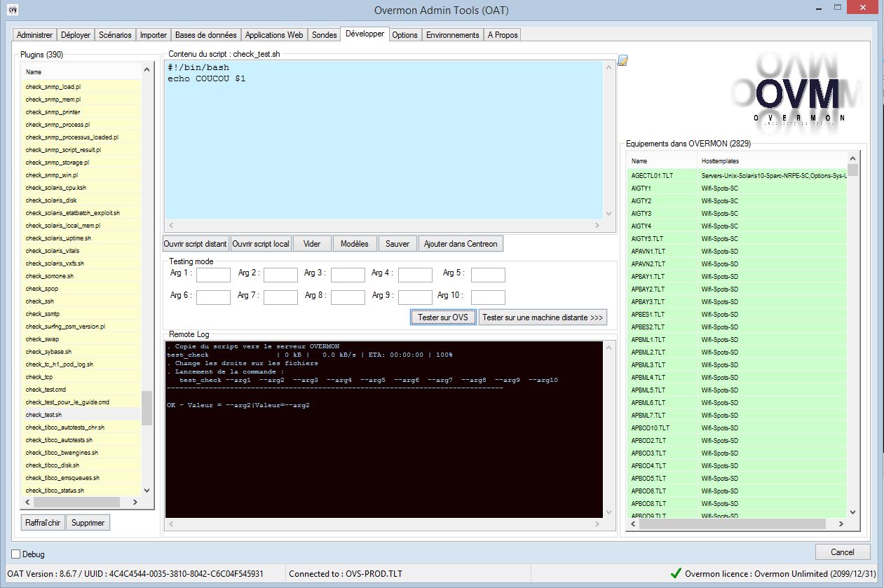Click the Arg 1 input field
884x588 pixels.
(x=213, y=274)
